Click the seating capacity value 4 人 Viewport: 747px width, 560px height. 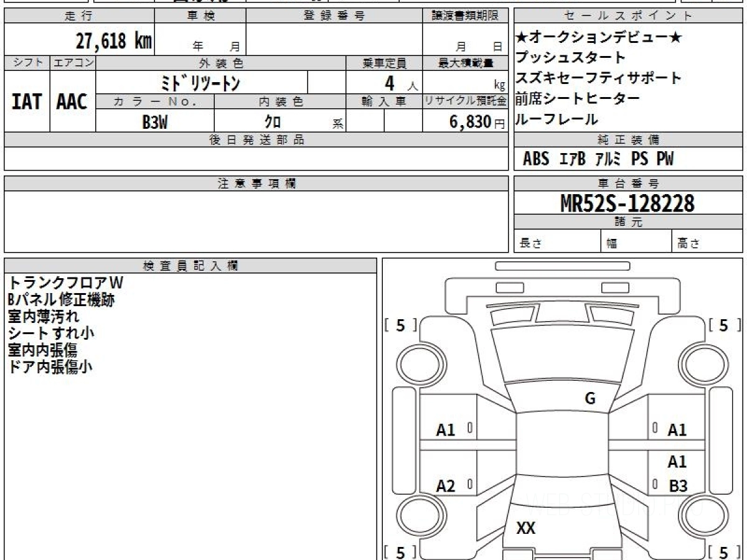tap(402, 83)
